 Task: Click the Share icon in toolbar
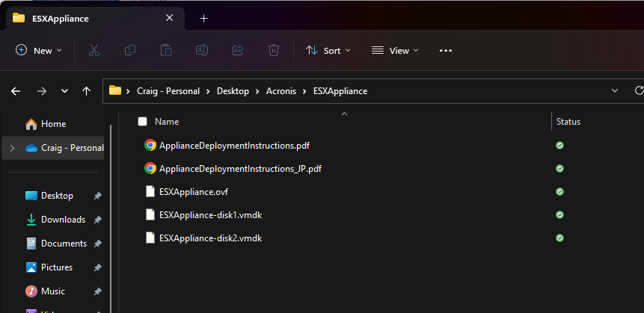(x=238, y=51)
